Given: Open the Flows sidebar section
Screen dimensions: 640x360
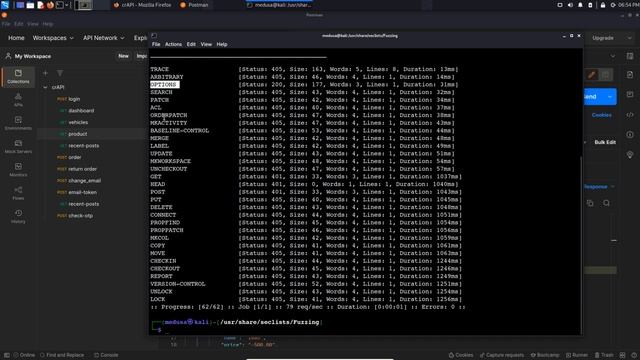Looking at the screenshot, I should (x=18, y=193).
